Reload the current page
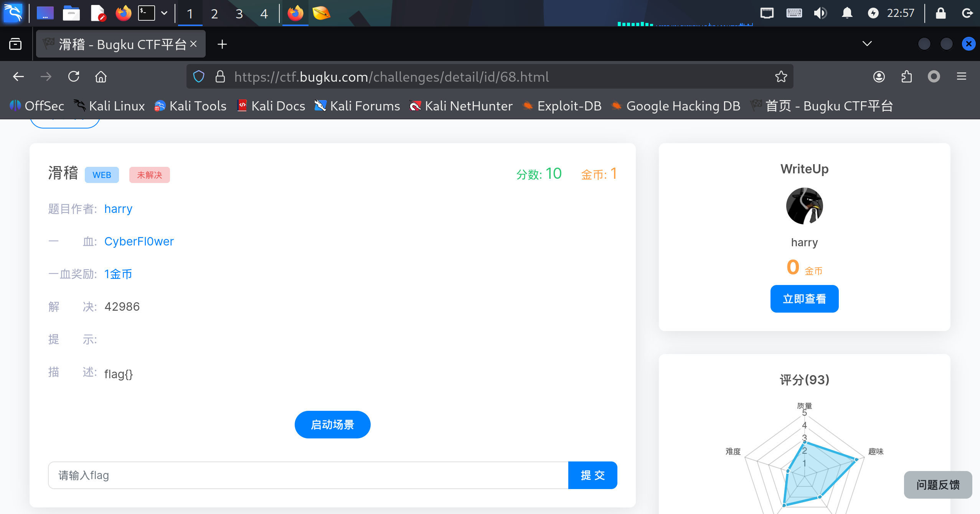The height and width of the screenshot is (514, 980). click(x=74, y=77)
